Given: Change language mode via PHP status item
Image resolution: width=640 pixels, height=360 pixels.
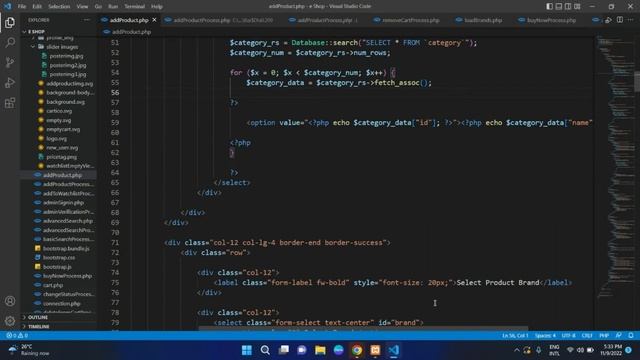Looking at the screenshot, I should pos(604,336).
